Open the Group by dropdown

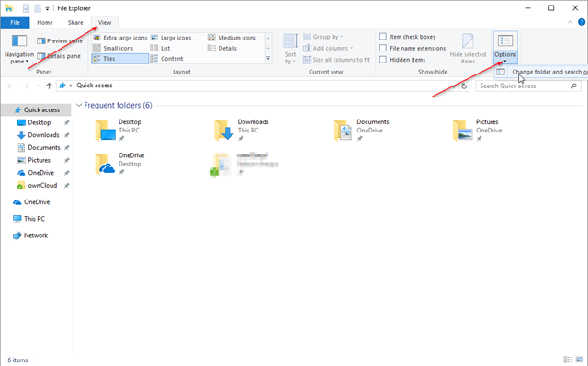click(x=323, y=37)
